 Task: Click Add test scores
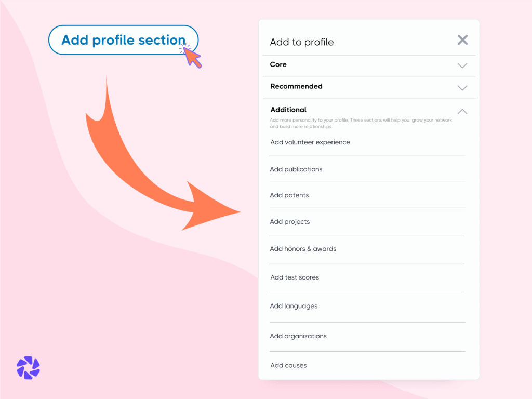295,277
